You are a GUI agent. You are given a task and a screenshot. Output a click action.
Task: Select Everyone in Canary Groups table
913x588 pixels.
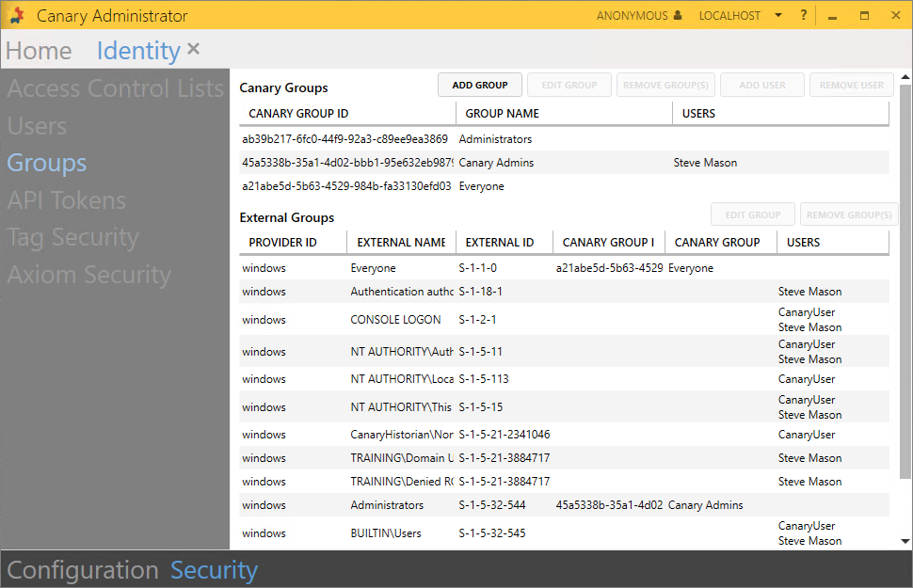[482, 186]
